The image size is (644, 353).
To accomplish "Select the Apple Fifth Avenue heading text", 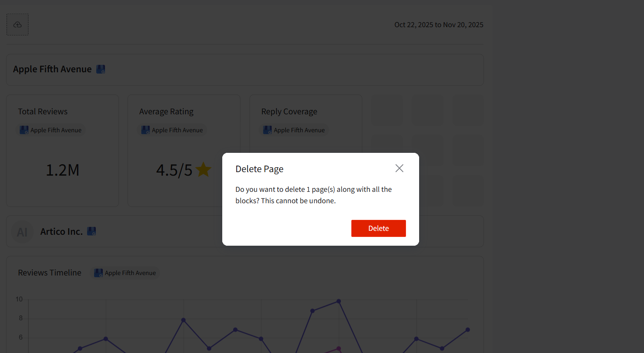I will coord(52,69).
